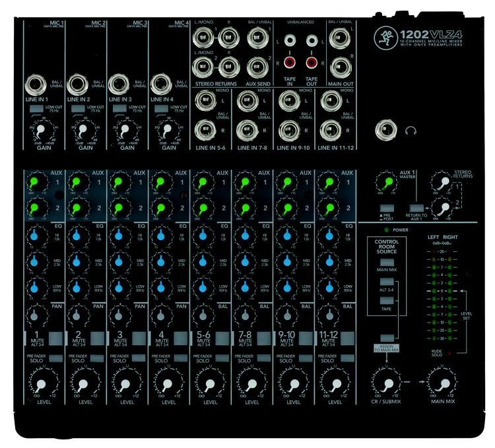The width and height of the screenshot is (495, 448).
Task: Click the MAIN OUT right jack
Action: click(x=341, y=68)
